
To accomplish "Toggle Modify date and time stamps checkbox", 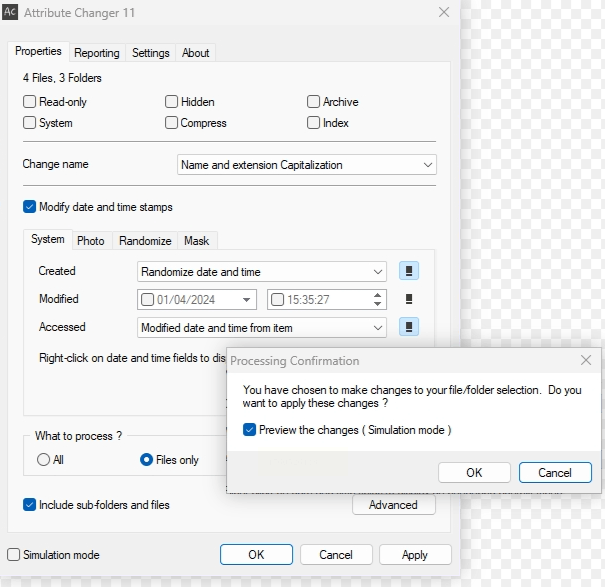I will pos(29,207).
